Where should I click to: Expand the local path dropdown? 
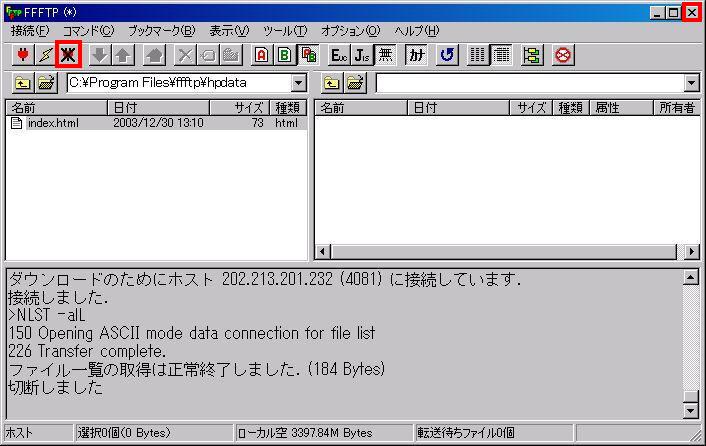[x=298, y=83]
